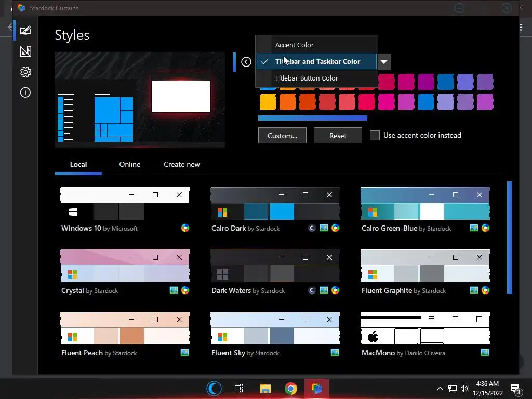
Task: Choose Titlebar Button Color option
Action: click(x=316, y=78)
